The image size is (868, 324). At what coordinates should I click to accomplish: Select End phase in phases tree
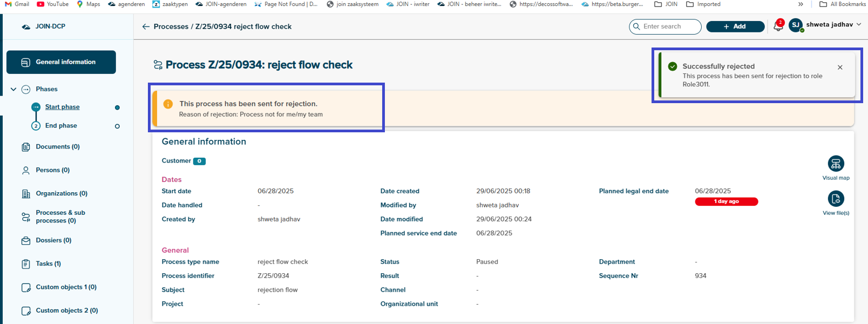click(x=61, y=126)
